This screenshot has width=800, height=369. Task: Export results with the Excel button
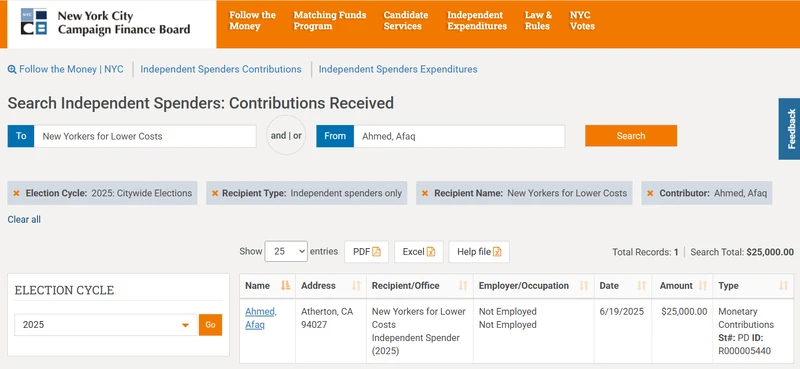[x=419, y=252]
